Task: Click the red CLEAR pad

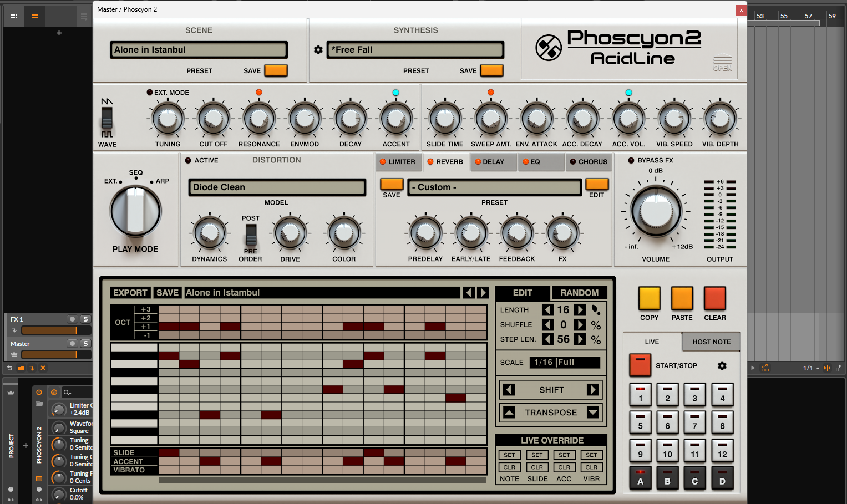Action: click(715, 298)
